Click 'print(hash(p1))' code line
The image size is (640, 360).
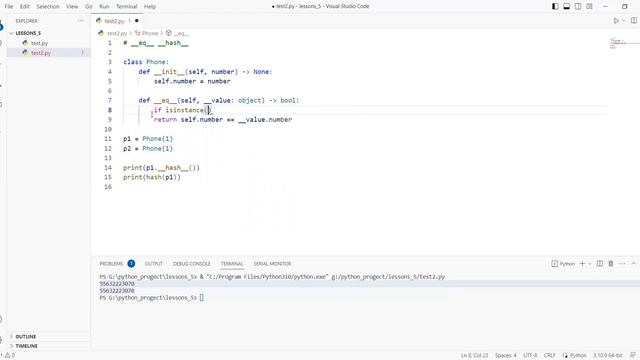[x=151, y=177]
